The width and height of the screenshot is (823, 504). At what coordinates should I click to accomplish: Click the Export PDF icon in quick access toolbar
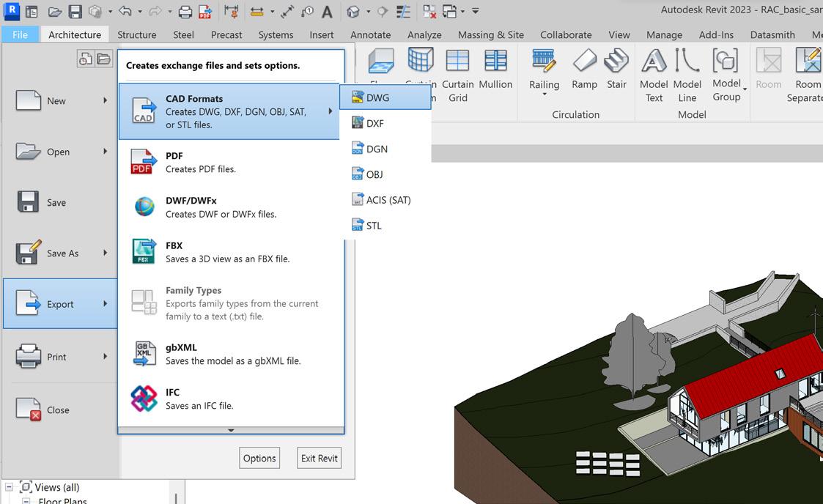tap(205, 12)
